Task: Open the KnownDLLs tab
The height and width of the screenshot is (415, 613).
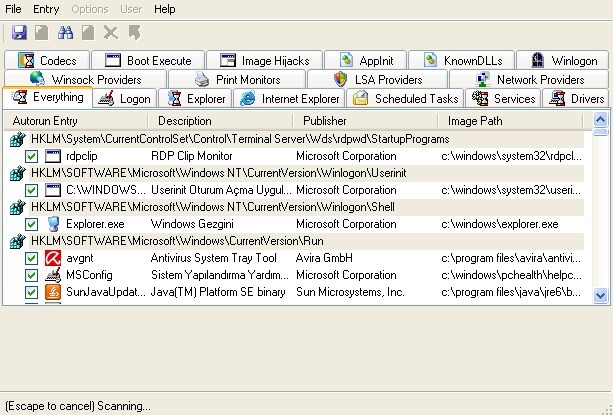Action: (x=461, y=60)
